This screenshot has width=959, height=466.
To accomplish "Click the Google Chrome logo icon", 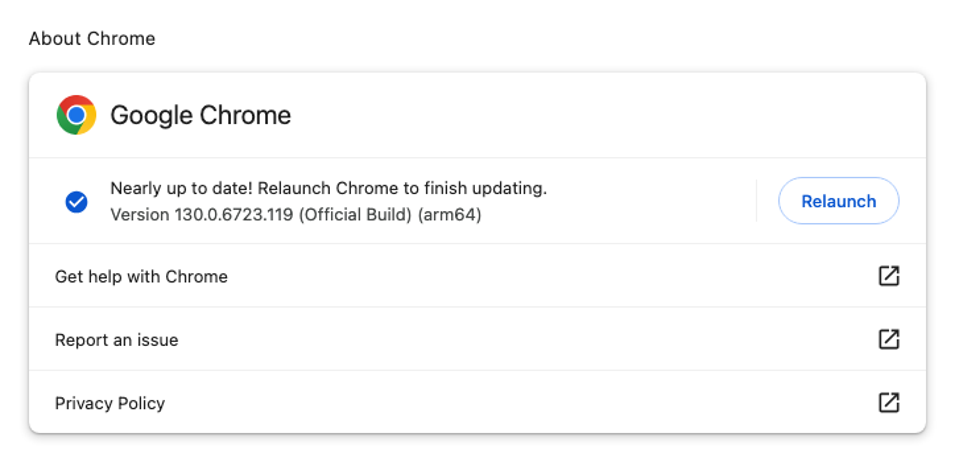I will click(76, 115).
